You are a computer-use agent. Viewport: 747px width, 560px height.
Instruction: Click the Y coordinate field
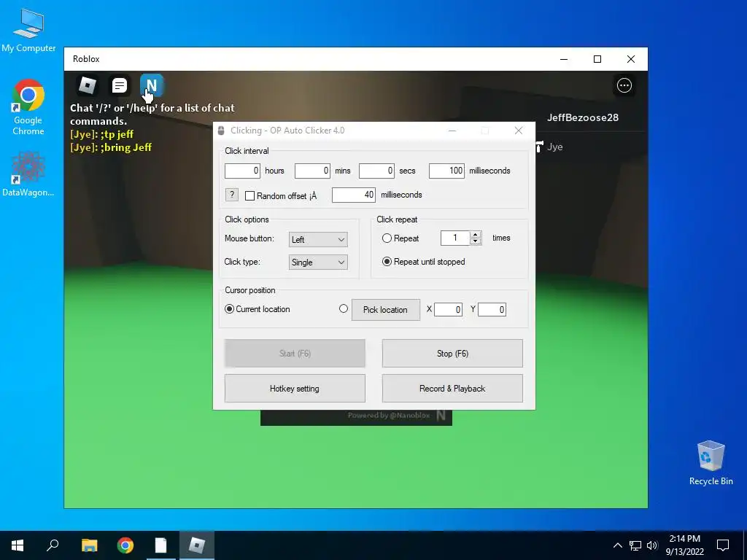(492, 309)
